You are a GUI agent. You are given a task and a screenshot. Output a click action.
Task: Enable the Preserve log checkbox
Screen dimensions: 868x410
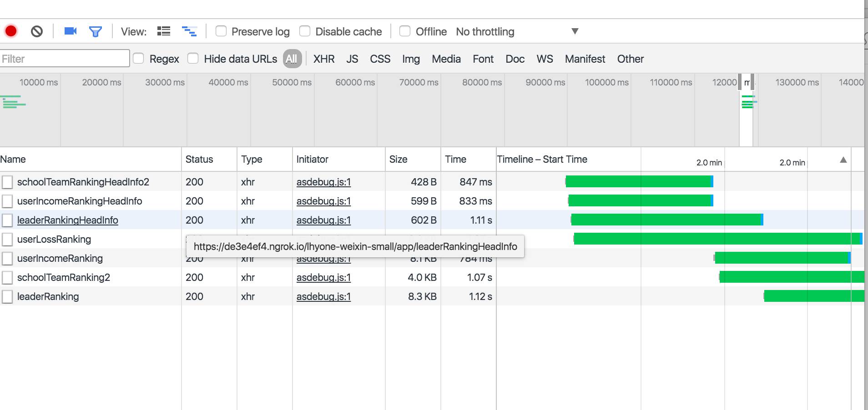221,31
